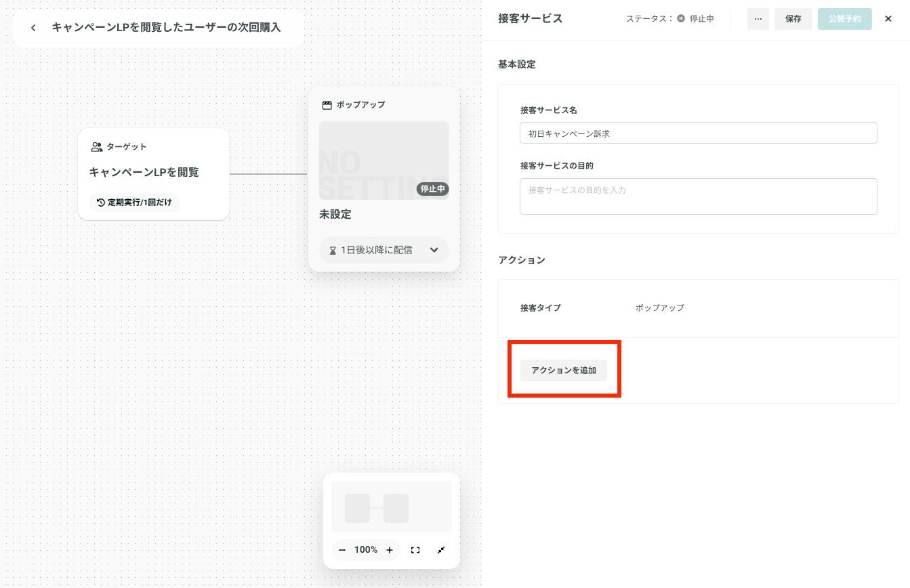The height and width of the screenshot is (588, 910).
Task: Click the ポップアップ window icon
Action: 327,105
